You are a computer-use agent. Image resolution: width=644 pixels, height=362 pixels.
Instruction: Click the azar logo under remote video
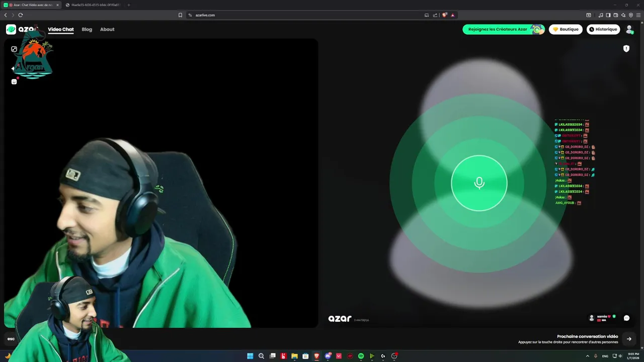coord(340,319)
